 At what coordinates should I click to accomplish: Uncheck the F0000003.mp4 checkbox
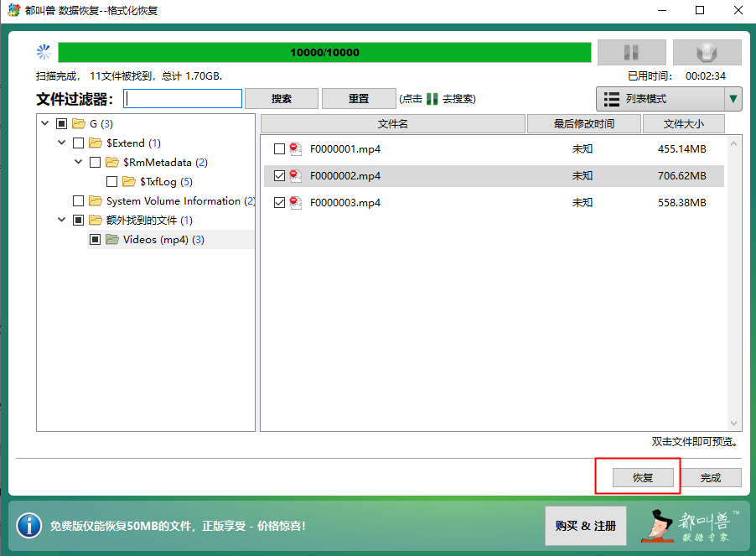coord(279,203)
